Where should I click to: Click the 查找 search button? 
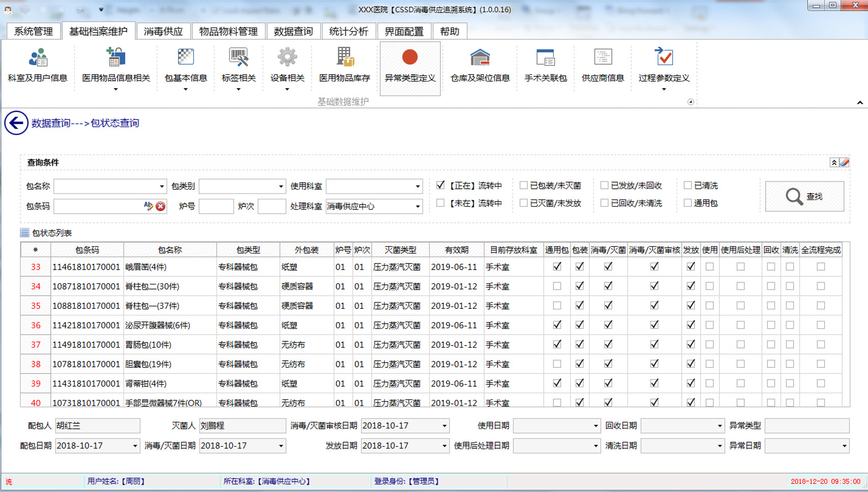[x=803, y=196]
